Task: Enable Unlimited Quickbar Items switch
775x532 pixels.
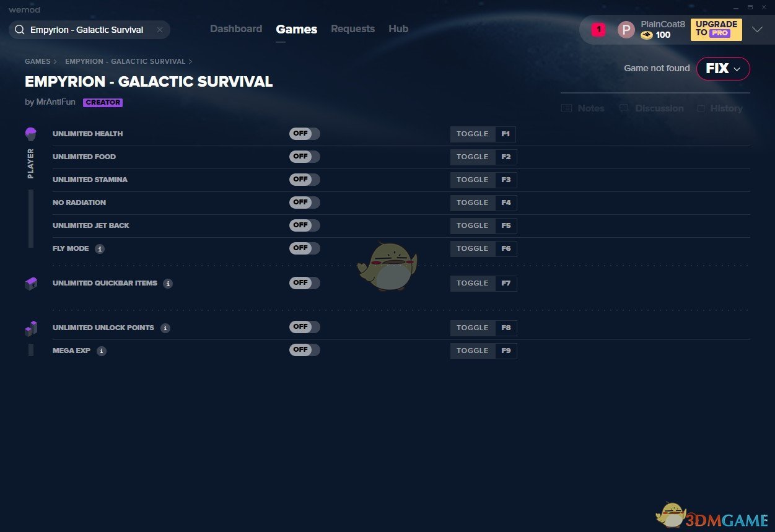Action: [305, 283]
